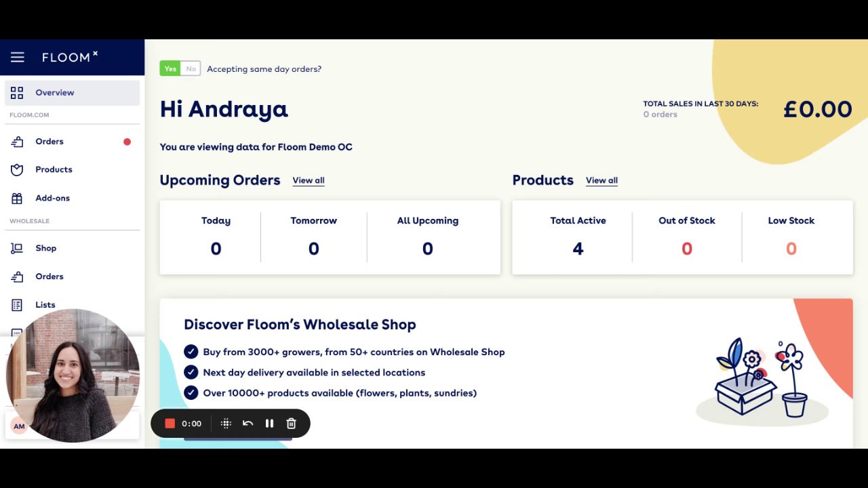
Task: Open the Add-ons gift box icon
Action: 17,198
